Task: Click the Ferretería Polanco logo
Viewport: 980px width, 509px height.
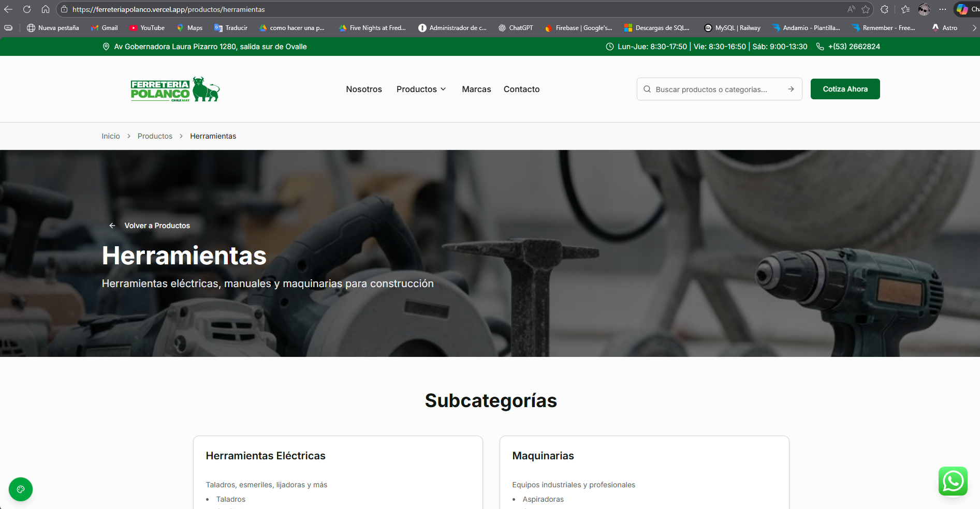Action: pyautogui.click(x=175, y=89)
